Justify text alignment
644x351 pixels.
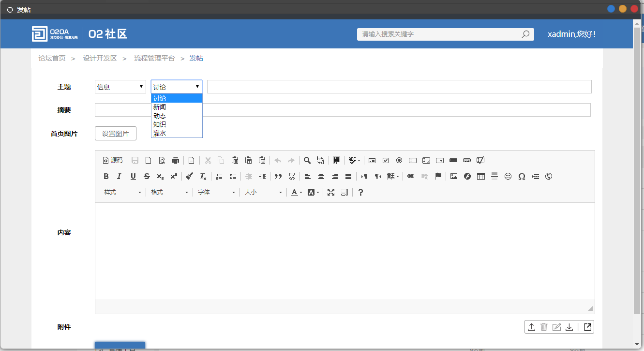(348, 176)
